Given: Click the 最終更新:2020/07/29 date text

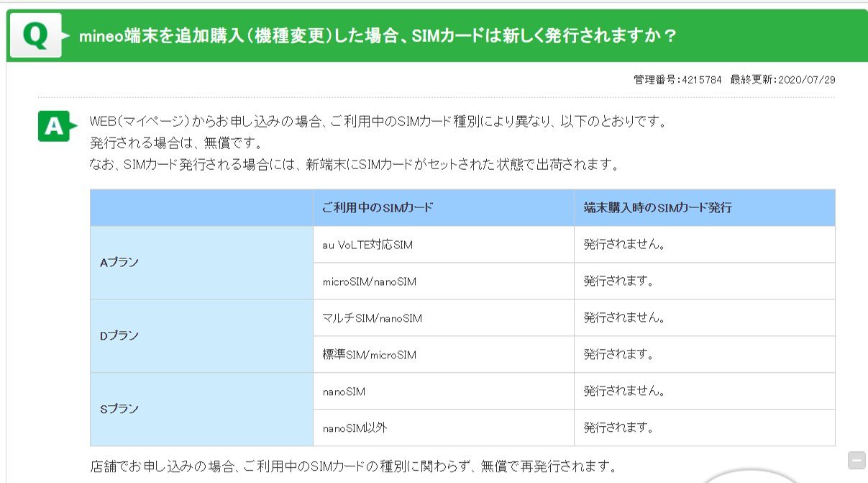Looking at the screenshot, I should click(x=782, y=79).
